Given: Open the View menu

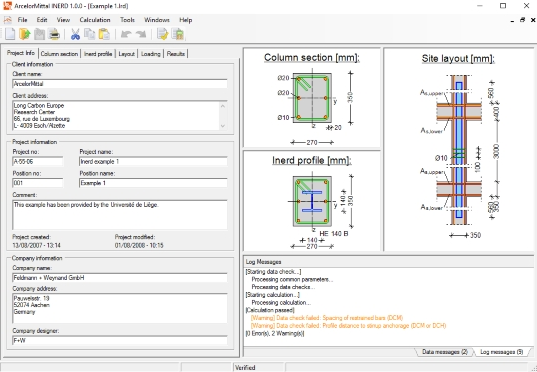Looking at the screenshot, I should click(x=63, y=20).
